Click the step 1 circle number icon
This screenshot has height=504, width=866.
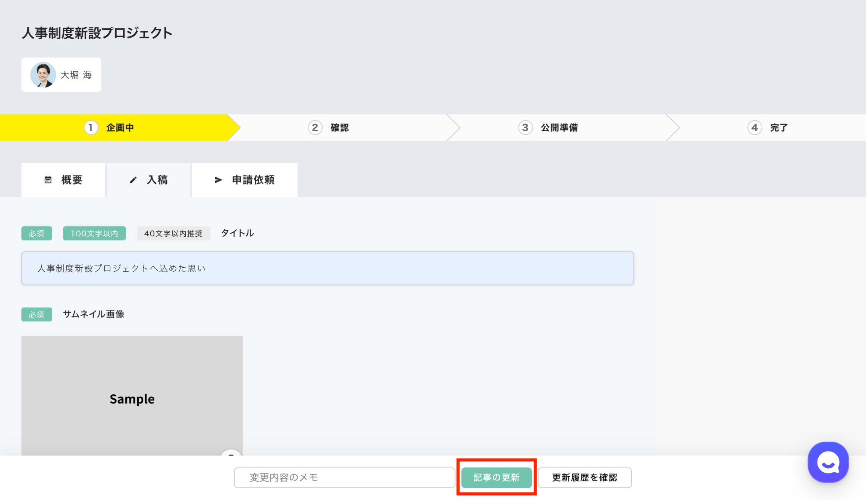[91, 128]
